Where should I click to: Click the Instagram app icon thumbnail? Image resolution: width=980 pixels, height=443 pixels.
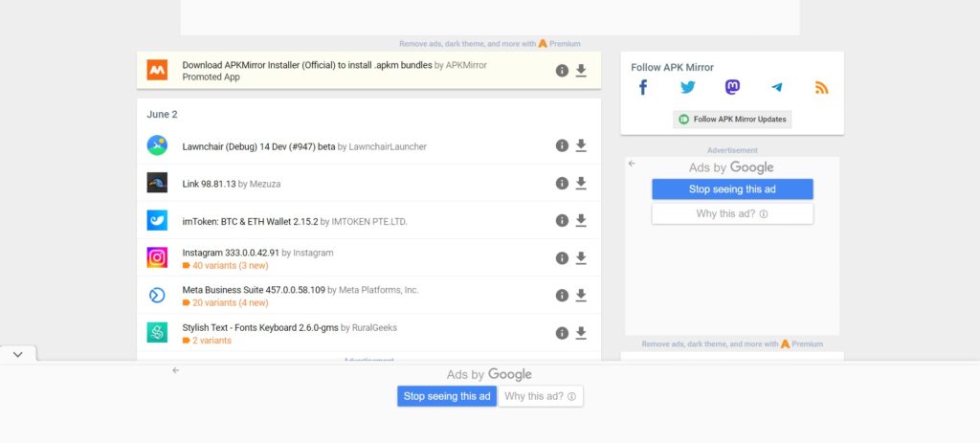pyautogui.click(x=157, y=257)
